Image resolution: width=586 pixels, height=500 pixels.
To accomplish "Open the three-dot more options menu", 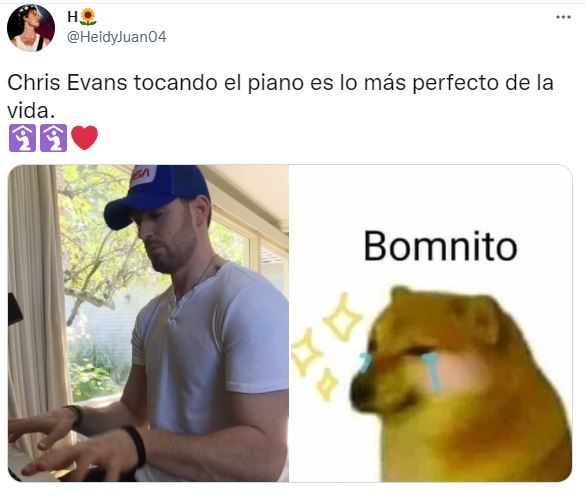I will tap(563, 17).
